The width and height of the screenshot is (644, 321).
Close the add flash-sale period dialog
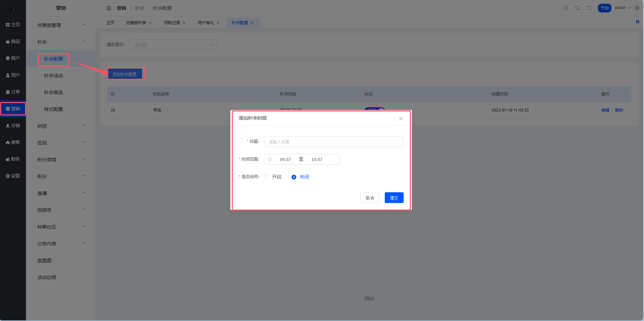tap(401, 119)
